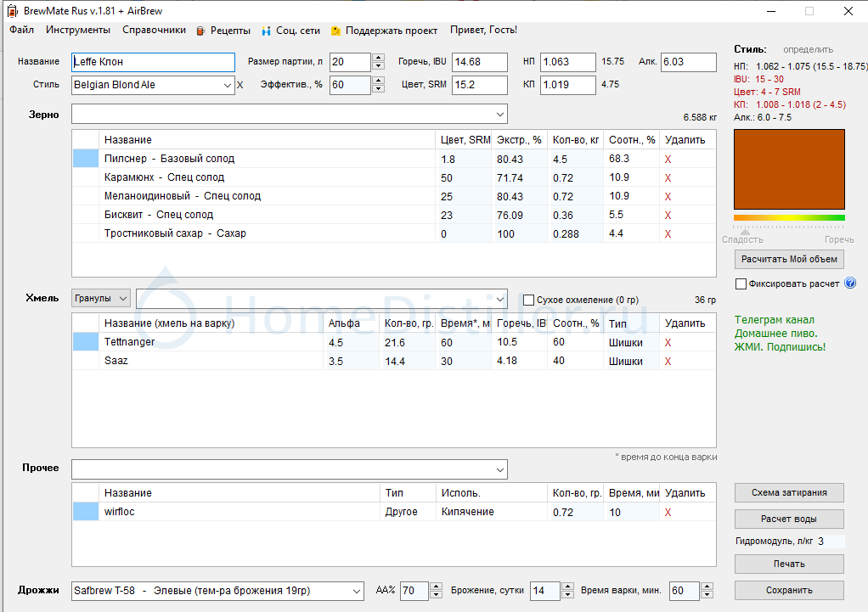This screenshot has height=612, width=868.
Task: Click the Сохранить button
Action: click(x=789, y=591)
